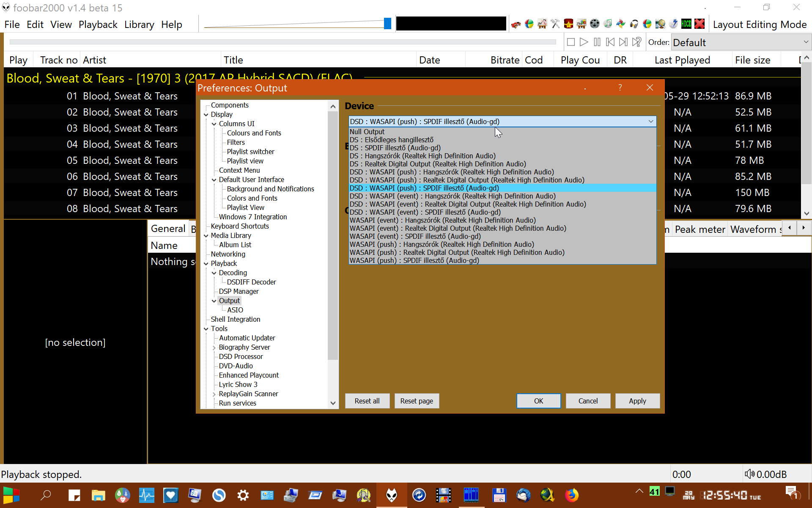The image size is (812, 508).
Task: Click Apply in Preferences dialog
Action: coord(637,401)
